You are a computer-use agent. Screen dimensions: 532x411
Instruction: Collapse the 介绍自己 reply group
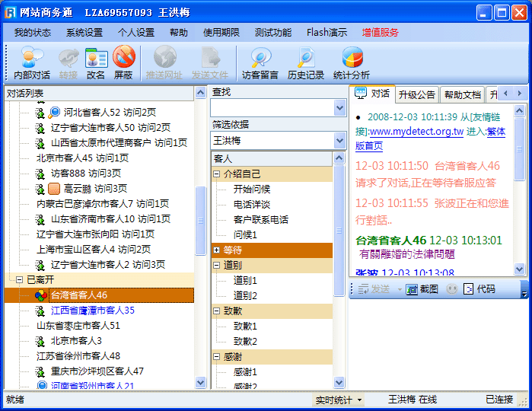pyautogui.click(x=217, y=174)
